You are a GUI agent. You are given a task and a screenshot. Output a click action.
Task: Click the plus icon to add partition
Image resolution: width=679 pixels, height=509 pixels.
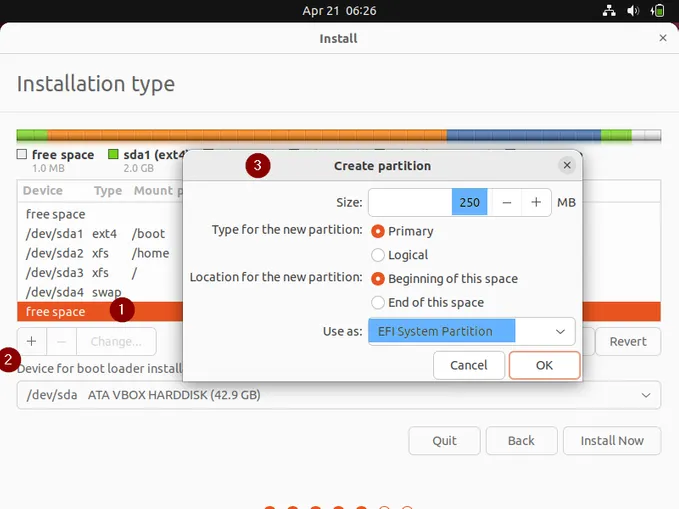click(x=31, y=341)
